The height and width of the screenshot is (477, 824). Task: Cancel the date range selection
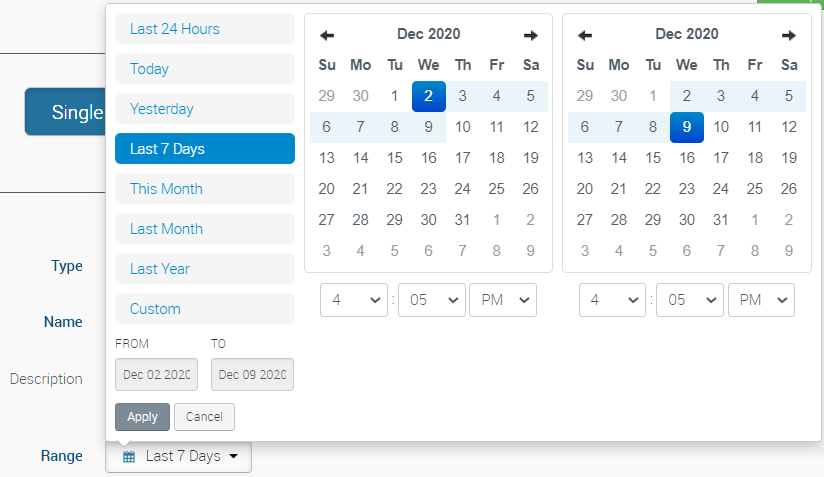click(204, 417)
